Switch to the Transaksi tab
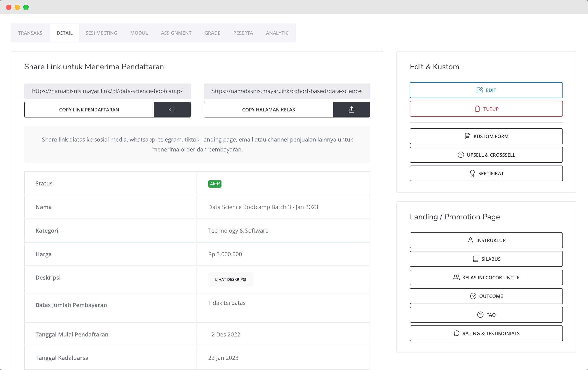 [31, 33]
